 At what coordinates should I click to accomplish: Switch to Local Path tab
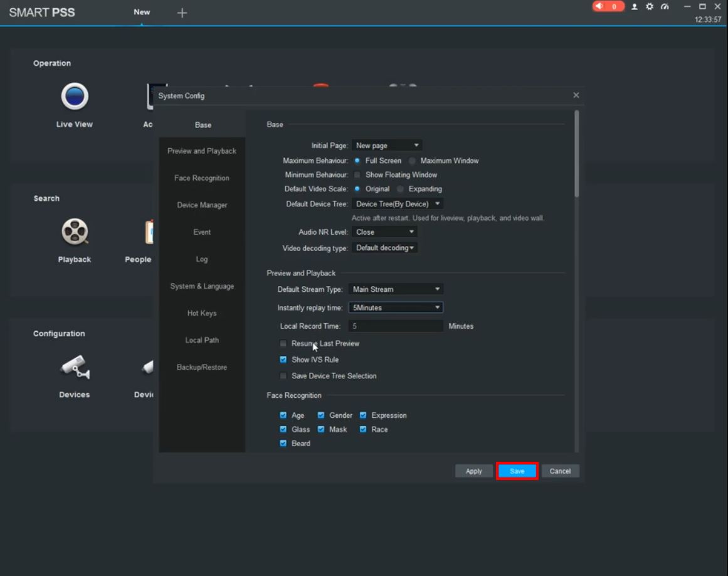202,340
